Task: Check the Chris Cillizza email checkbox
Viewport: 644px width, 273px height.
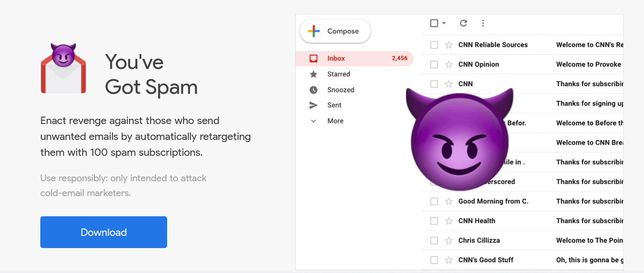Action: (x=434, y=241)
